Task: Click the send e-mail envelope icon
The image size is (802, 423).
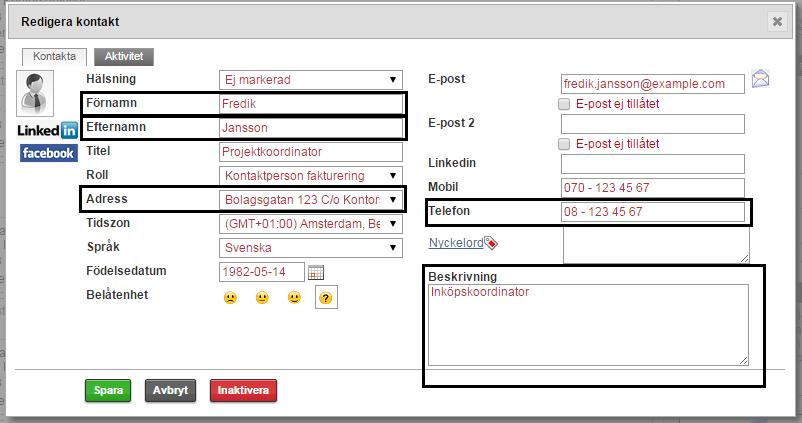Action: (x=760, y=79)
